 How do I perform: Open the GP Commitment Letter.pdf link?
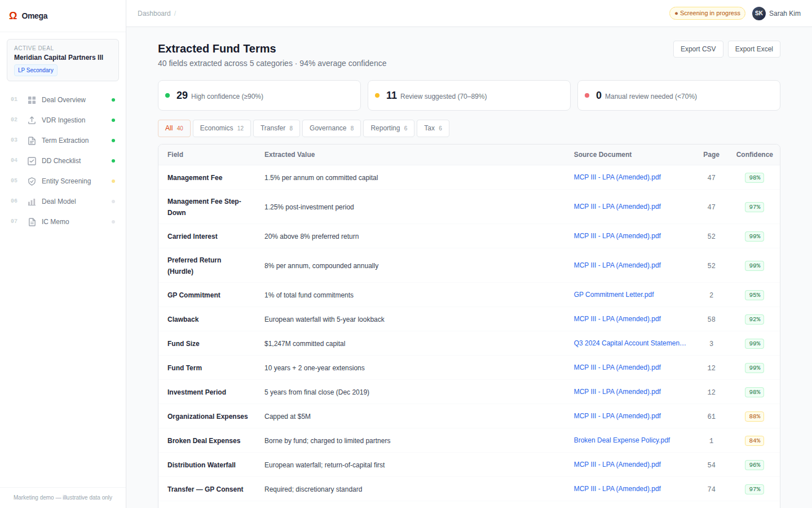614,295
